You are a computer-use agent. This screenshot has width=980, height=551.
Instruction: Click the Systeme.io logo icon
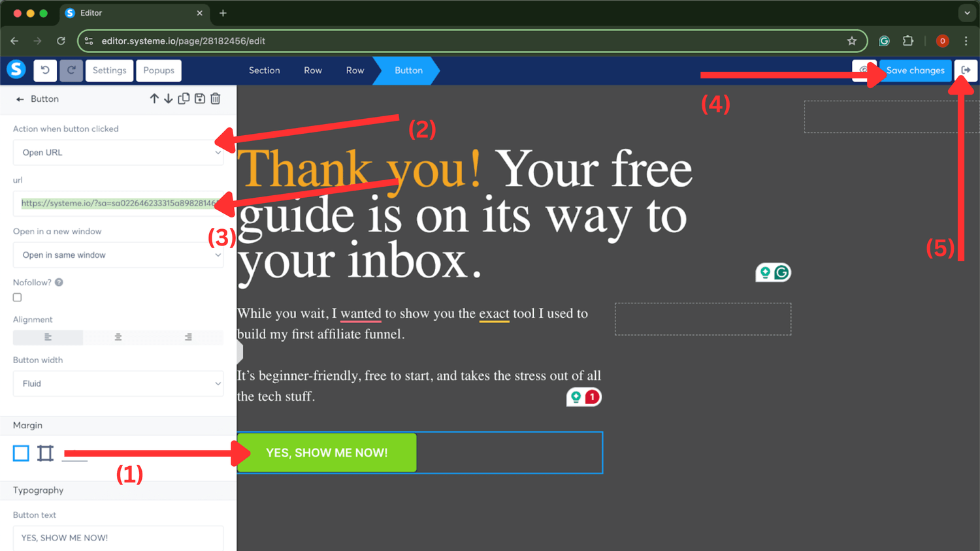(16, 69)
